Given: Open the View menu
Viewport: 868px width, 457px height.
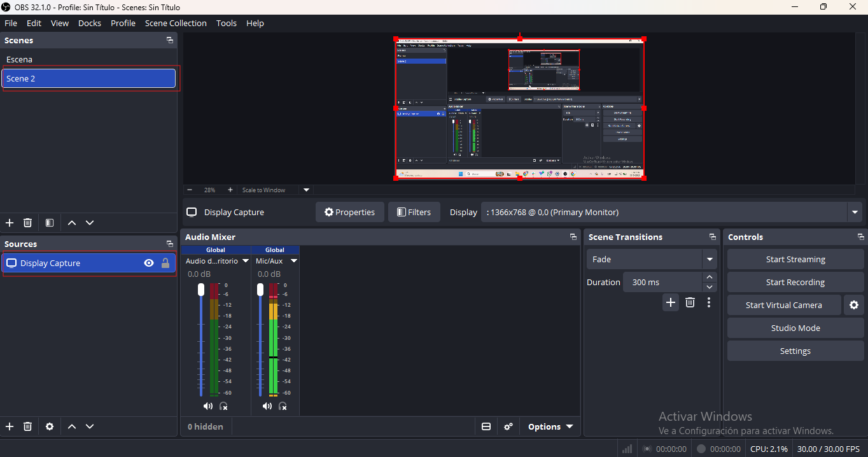Looking at the screenshot, I should click(x=60, y=23).
